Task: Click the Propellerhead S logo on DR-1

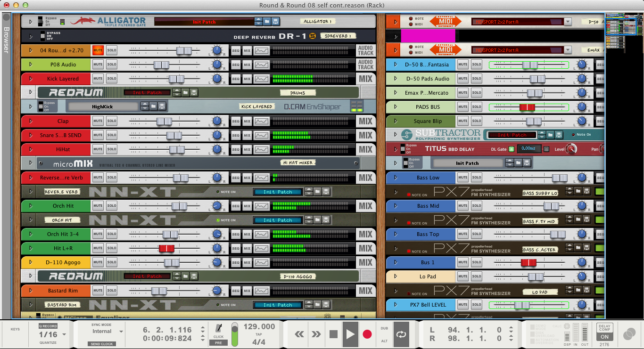Action: click(x=312, y=36)
